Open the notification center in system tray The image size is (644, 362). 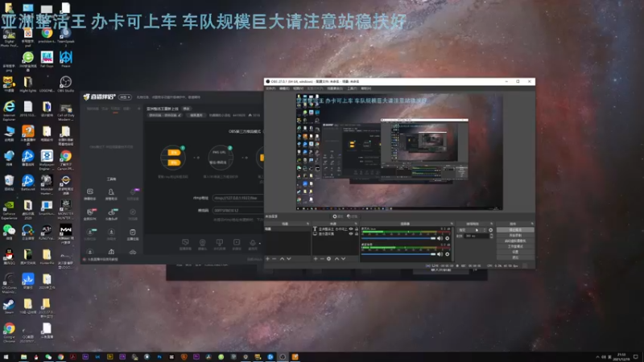click(636, 357)
